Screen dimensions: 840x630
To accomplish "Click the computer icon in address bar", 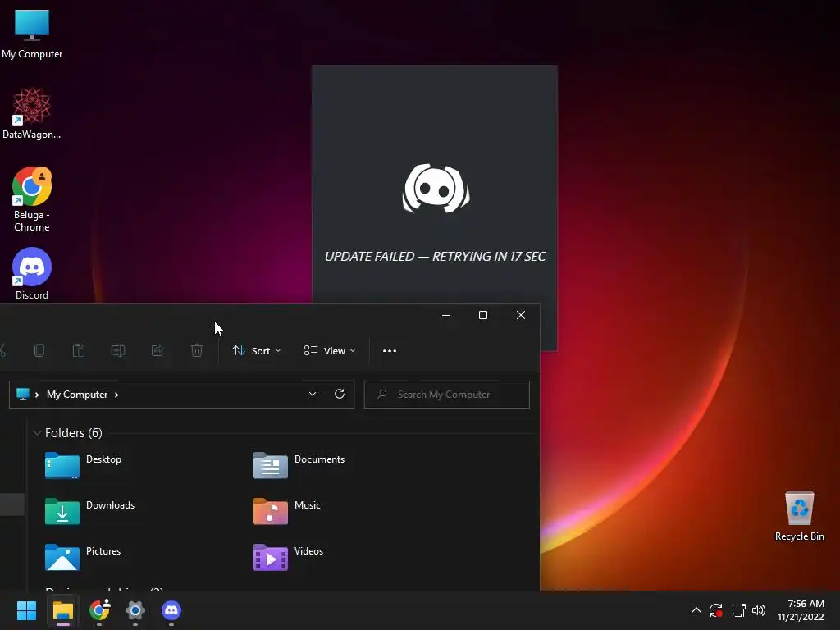I will pyautogui.click(x=22, y=395).
